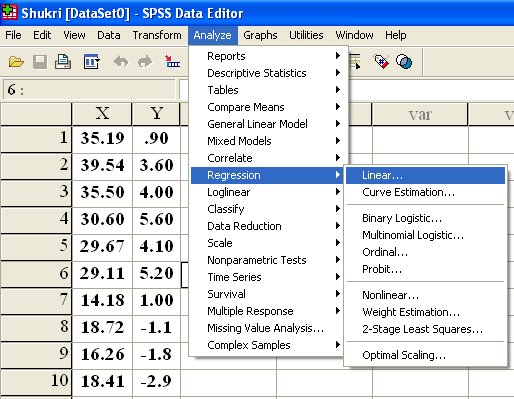Select row header 10
This screenshot has width=514, height=399.
36,382
